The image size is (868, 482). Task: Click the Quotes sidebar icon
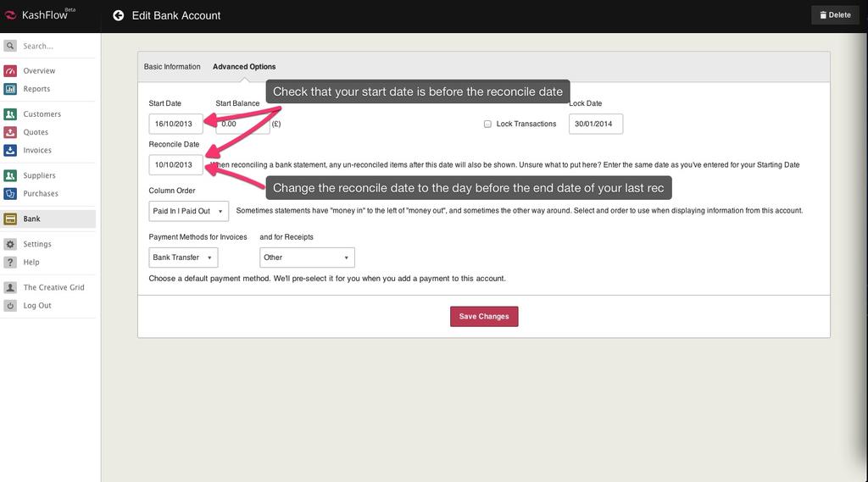10,132
